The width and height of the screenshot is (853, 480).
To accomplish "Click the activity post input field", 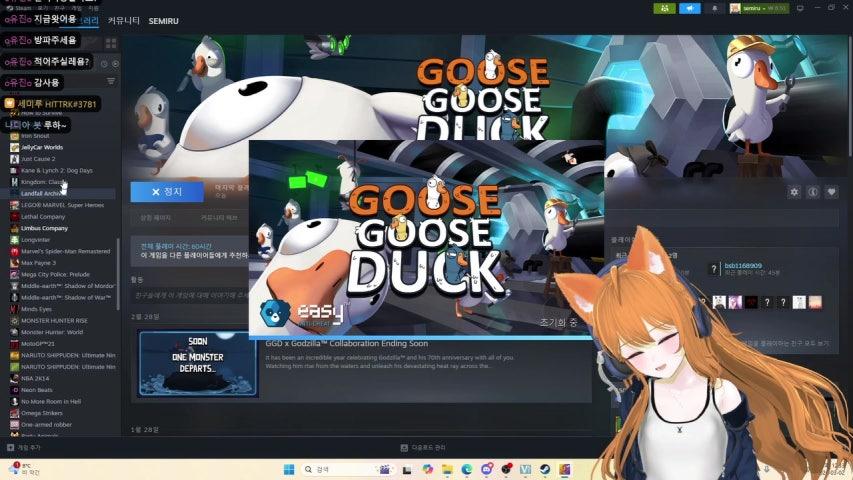I will tap(190, 296).
